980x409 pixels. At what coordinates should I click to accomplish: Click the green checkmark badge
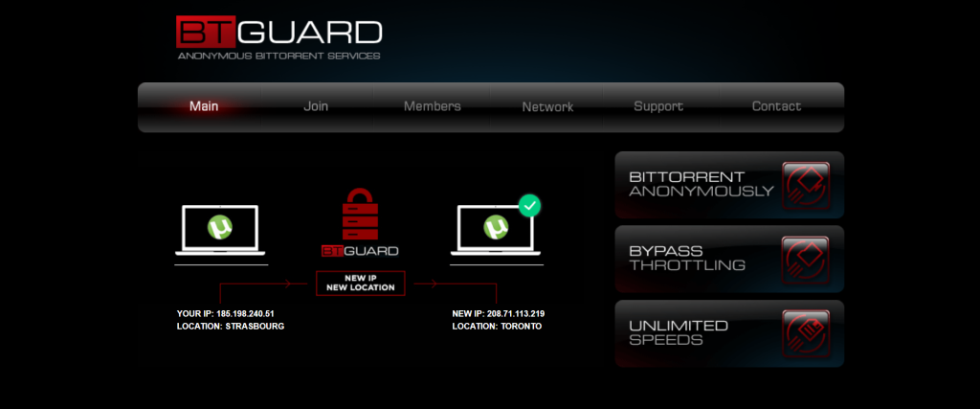pos(529,205)
